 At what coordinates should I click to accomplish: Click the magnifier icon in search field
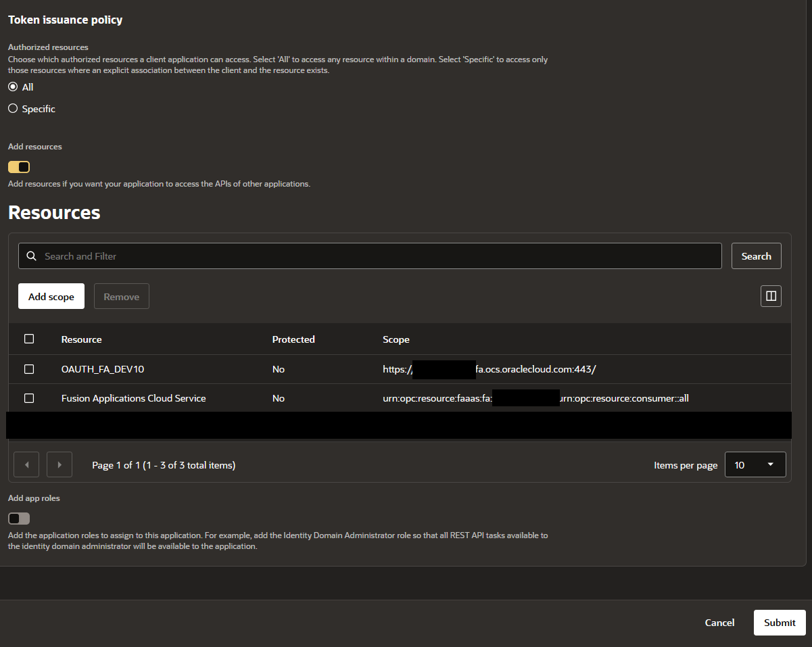[x=31, y=256]
